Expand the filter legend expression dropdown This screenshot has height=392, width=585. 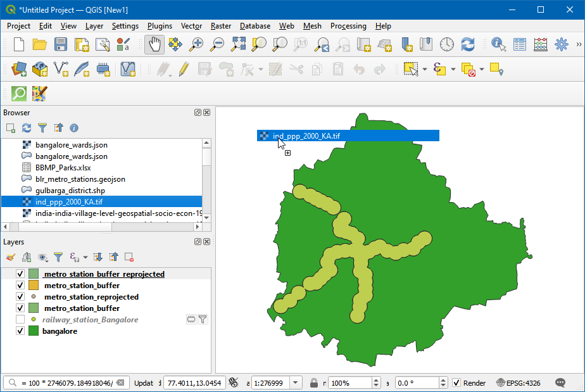coord(84,257)
